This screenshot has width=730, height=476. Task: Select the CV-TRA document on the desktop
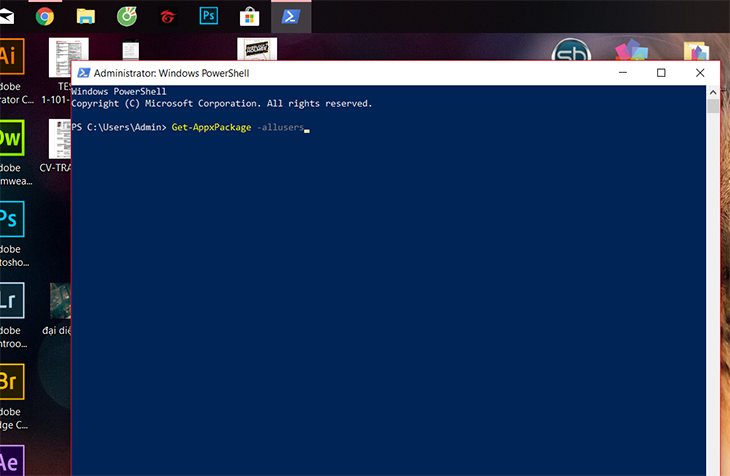coord(60,139)
